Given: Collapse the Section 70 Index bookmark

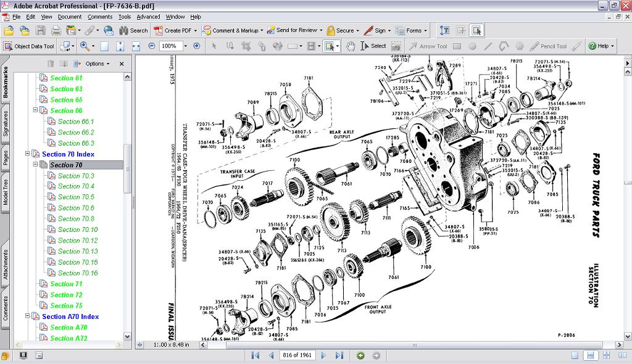Looking at the screenshot, I should pos(27,154).
